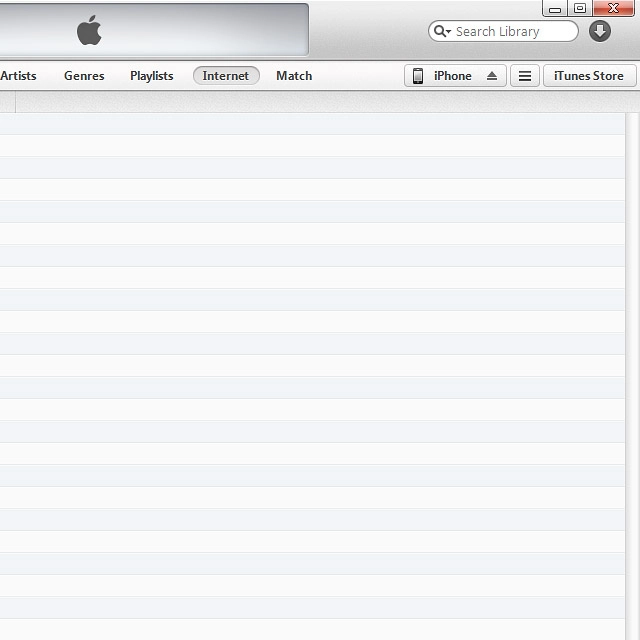Image resolution: width=640 pixels, height=640 pixels.
Task: Click the Apple logo in the display
Action: point(89,31)
